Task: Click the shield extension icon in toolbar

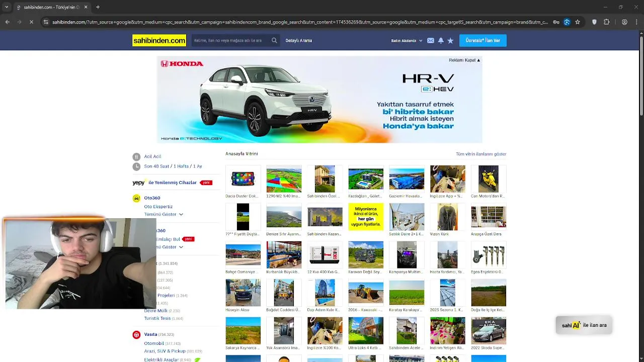Action: tap(594, 22)
